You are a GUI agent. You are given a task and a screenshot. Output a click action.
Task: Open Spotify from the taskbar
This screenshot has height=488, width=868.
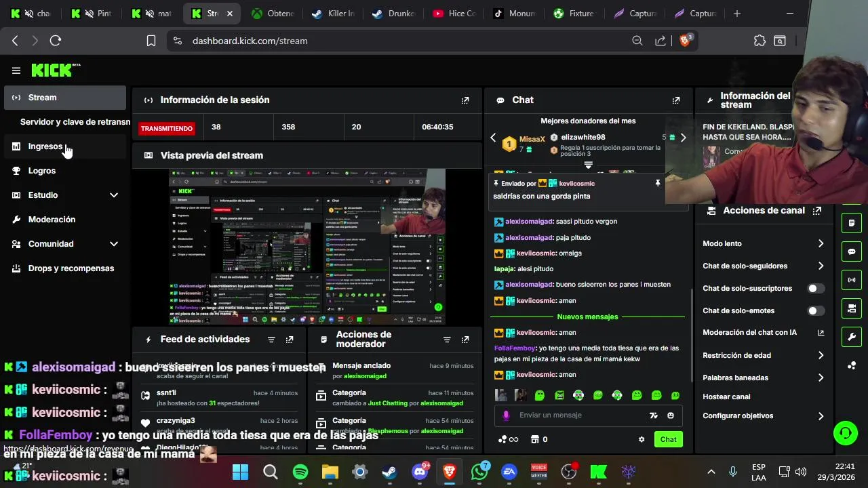pos(300,472)
